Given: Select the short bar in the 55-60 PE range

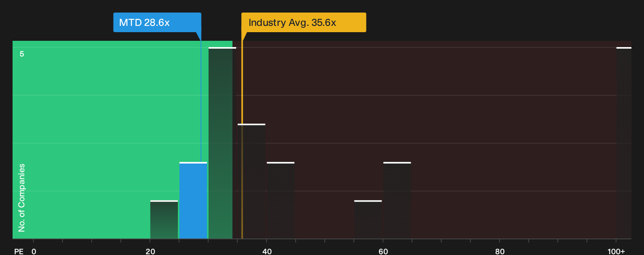Looking at the screenshot, I should pos(368,220).
